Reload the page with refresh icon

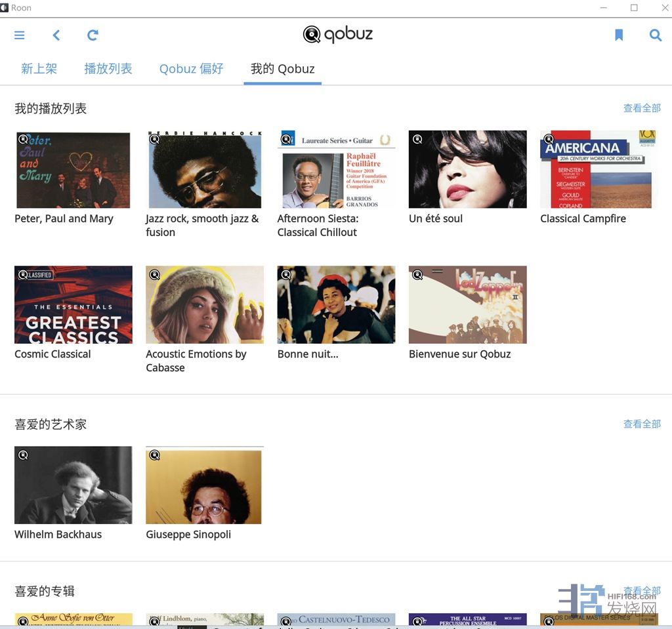coord(93,35)
